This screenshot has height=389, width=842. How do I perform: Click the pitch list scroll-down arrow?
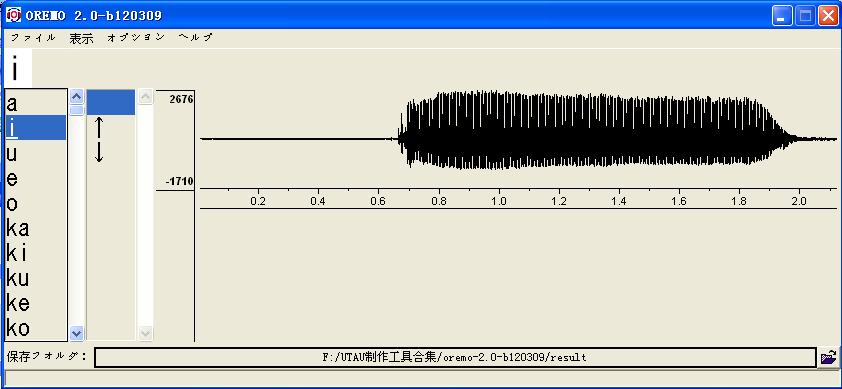(x=145, y=333)
